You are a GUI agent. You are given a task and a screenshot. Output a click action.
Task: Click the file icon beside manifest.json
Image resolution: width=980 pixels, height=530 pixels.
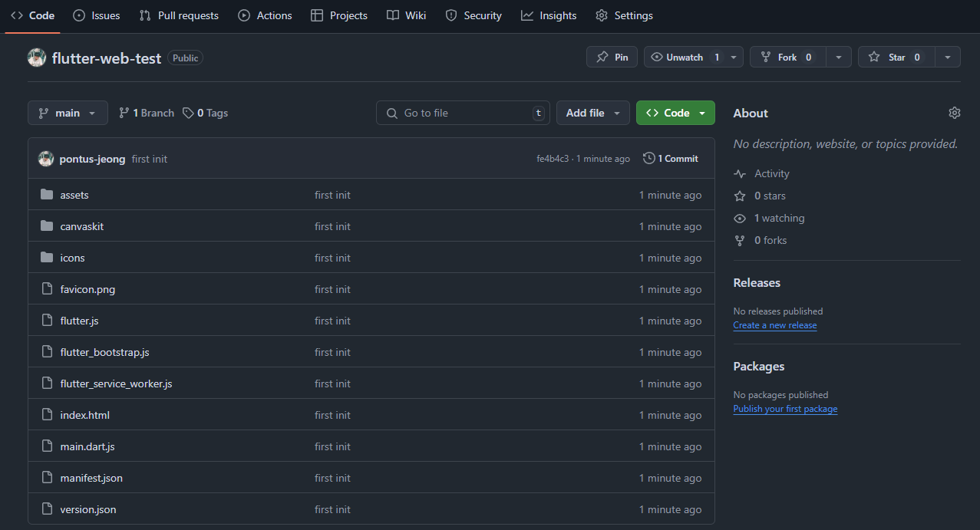coord(47,478)
